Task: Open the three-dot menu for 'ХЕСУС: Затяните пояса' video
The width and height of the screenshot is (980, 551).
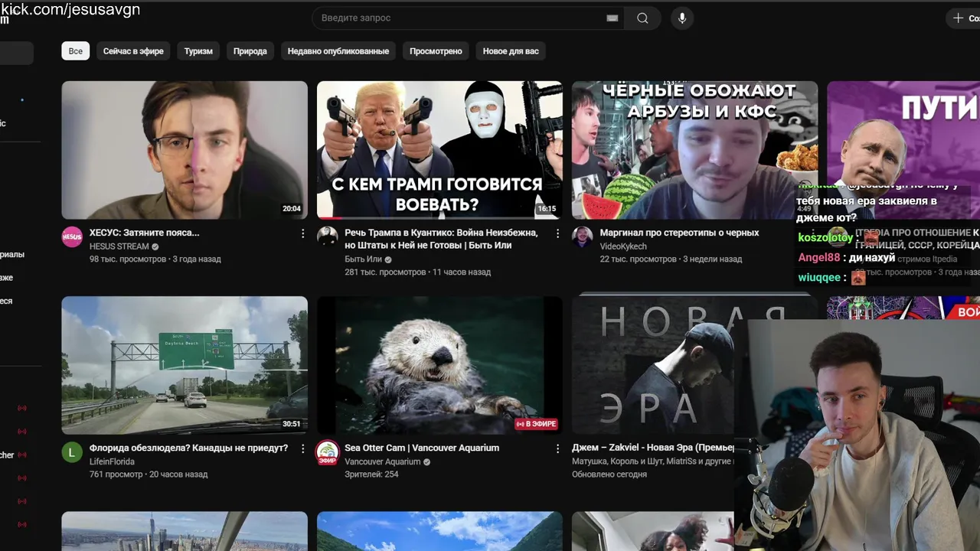Action: click(x=302, y=233)
